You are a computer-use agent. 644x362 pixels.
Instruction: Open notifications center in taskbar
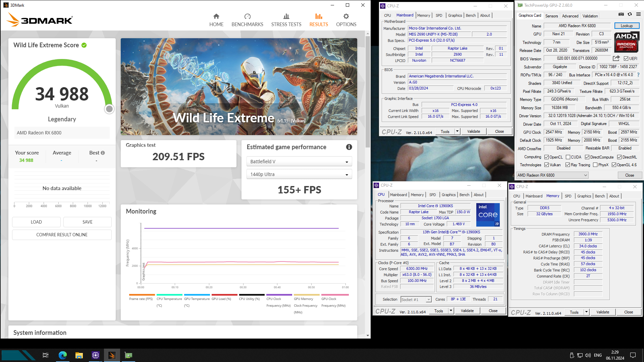click(633, 355)
